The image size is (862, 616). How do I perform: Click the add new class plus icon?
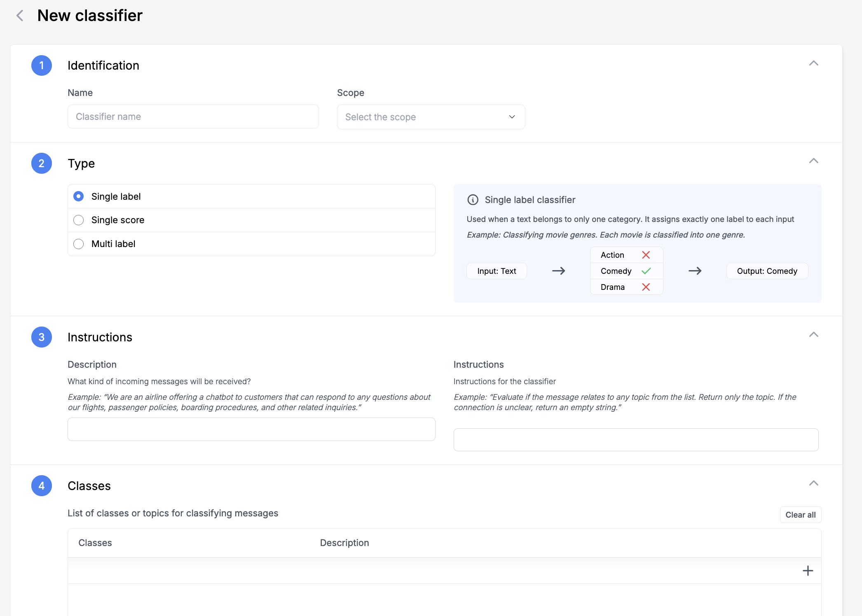pos(808,571)
